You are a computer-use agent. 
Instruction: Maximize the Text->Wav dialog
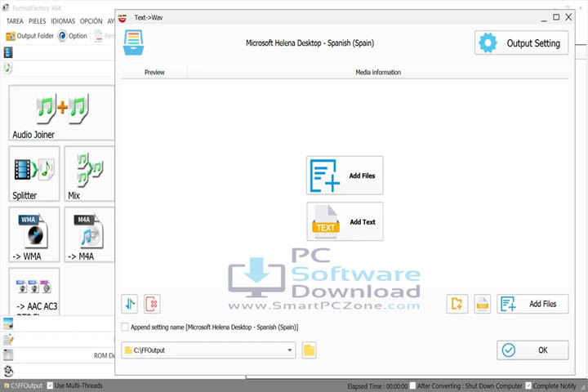[556, 17]
